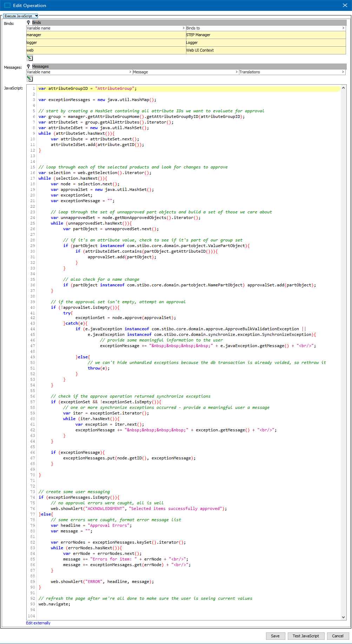Select the 'Web UI Context' bind cell

click(266, 51)
